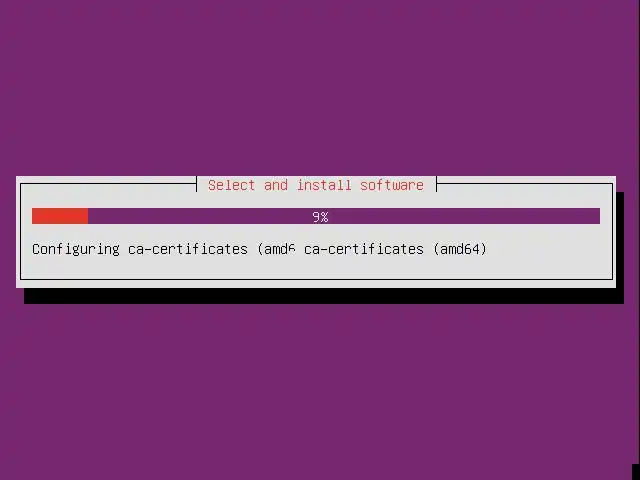The width and height of the screenshot is (640, 480).
Task: Click the "(amd64)" text ending the status line
Action: coord(460,249)
